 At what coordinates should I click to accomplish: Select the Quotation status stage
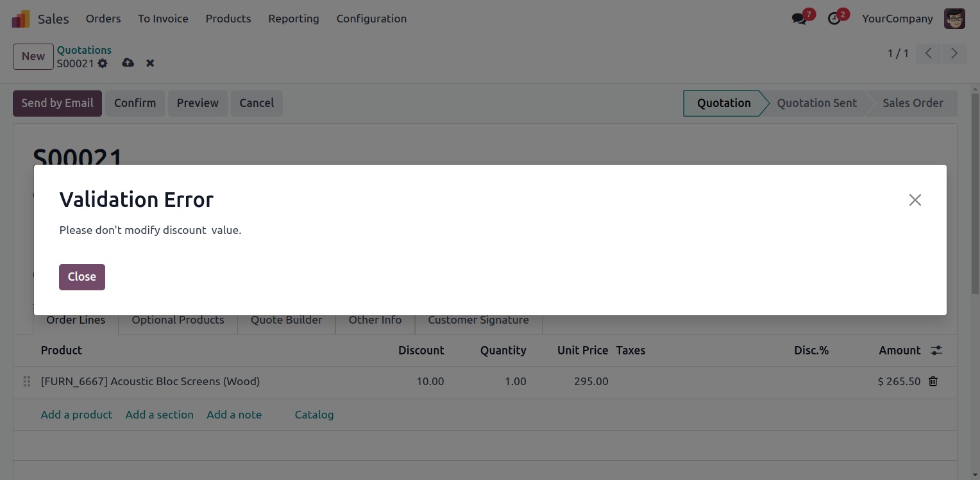pyautogui.click(x=724, y=103)
